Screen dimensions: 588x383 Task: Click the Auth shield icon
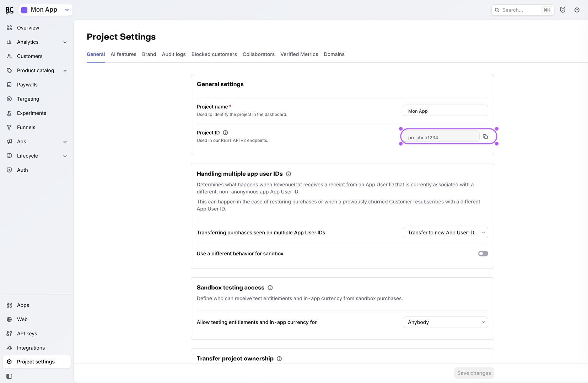9,170
